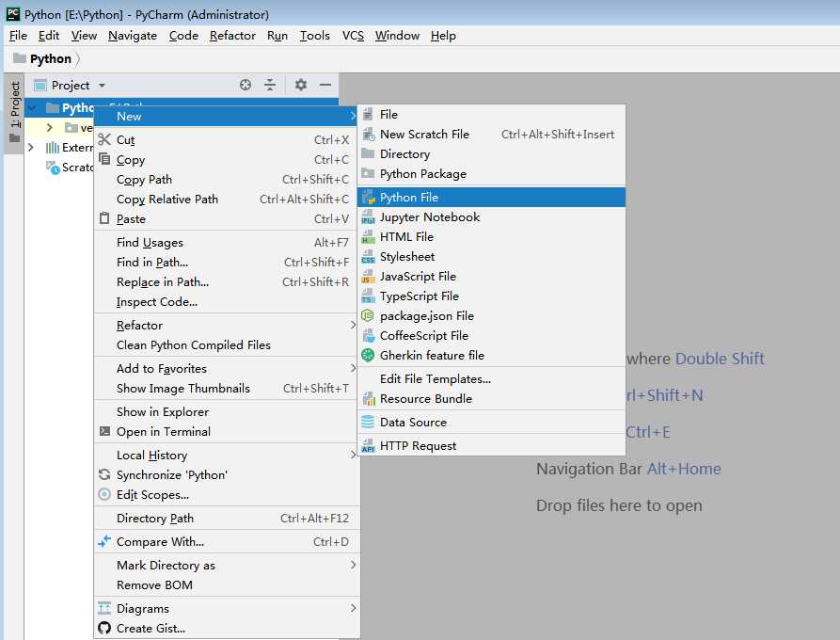The width and height of the screenshot is (840, 640).
Task: Click the Diagrams icon
Action: click(104, 608)
